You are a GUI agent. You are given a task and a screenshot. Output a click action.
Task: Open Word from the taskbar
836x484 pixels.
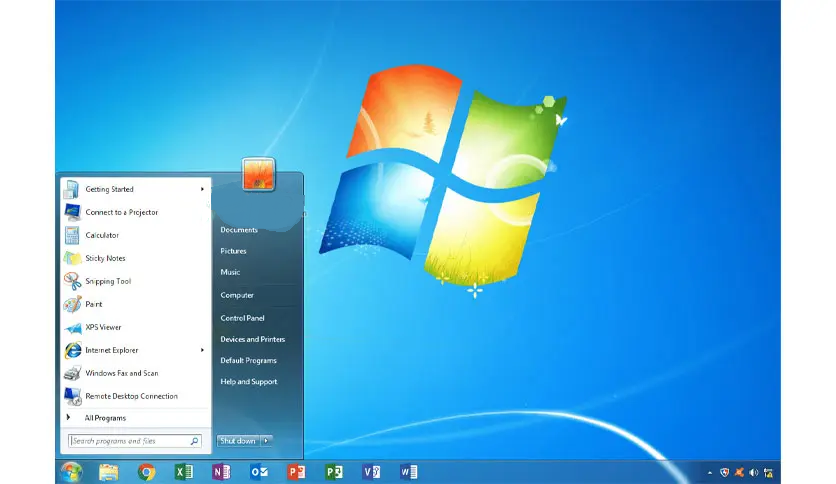[x=408, y=471]
